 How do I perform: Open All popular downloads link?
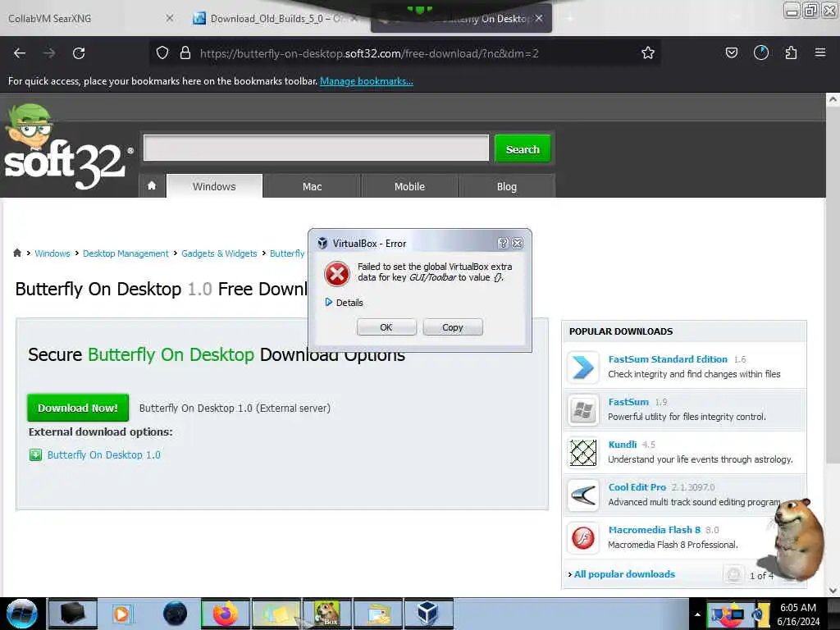624,574
